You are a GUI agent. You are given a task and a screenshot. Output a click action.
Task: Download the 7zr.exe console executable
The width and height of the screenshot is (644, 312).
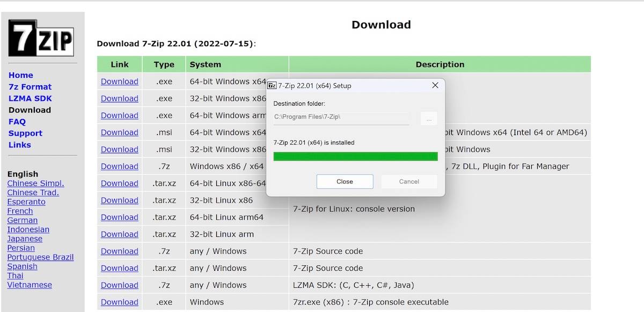point(120,302)
